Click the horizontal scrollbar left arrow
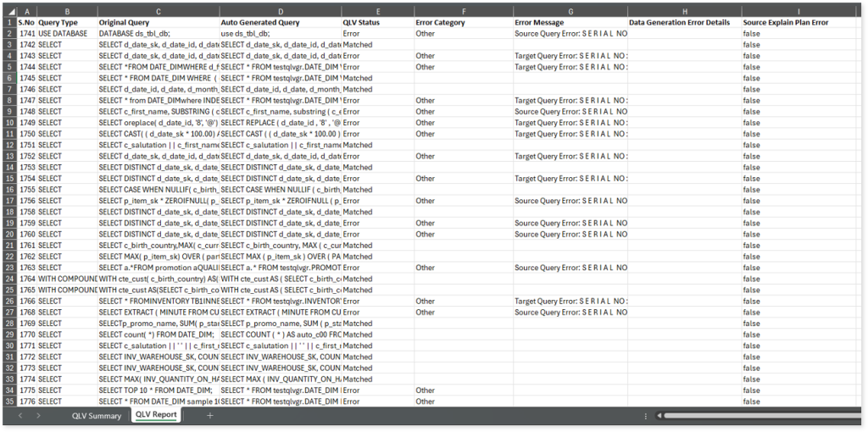 click(x=659, y=416)
